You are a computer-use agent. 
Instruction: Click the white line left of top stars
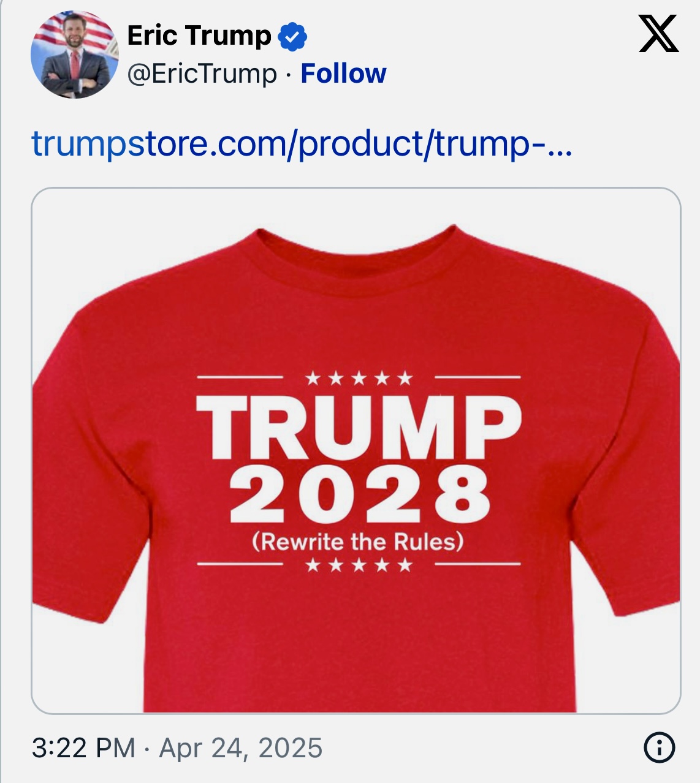(240, 377)
